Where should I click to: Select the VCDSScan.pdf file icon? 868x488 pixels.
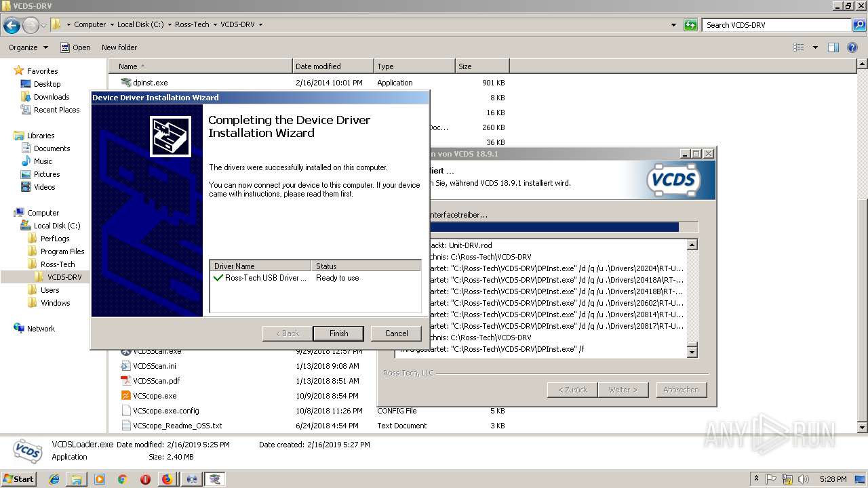[125, 381]
